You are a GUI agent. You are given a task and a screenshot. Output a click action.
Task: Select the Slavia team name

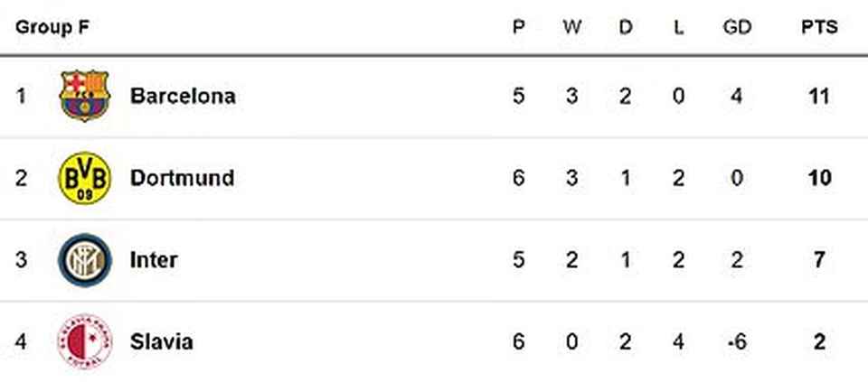tap(161, 342)
